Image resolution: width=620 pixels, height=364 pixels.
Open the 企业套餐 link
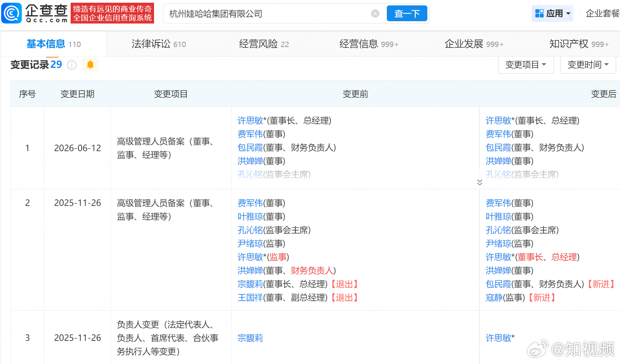602,13
